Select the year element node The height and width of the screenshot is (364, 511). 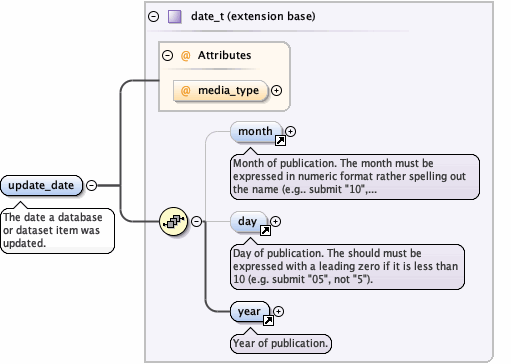250,312
